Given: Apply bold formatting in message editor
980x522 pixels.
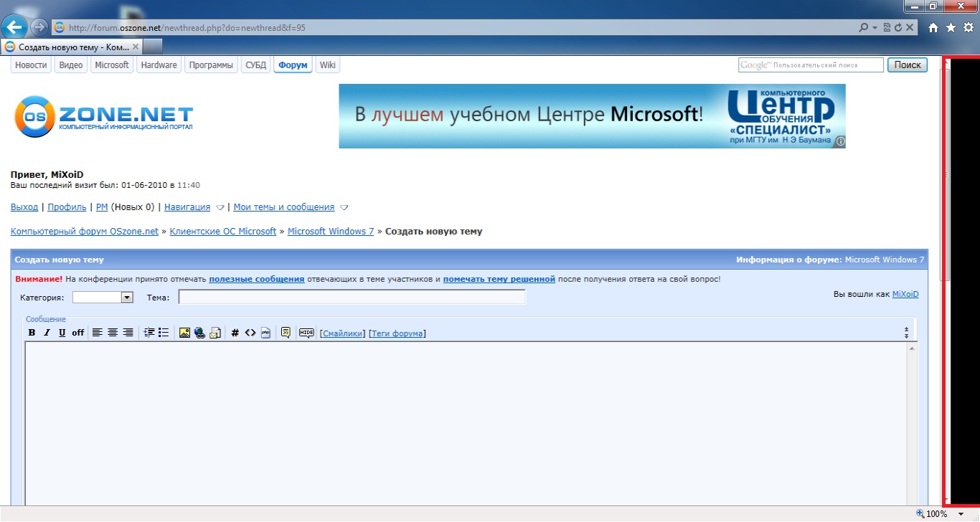Looking at the screenshot, I should 32,333.
